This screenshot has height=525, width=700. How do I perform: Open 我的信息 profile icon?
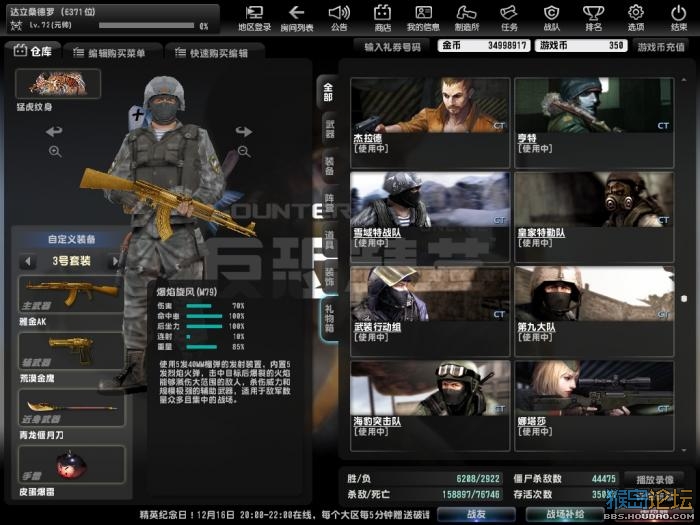tap(423, 18)
